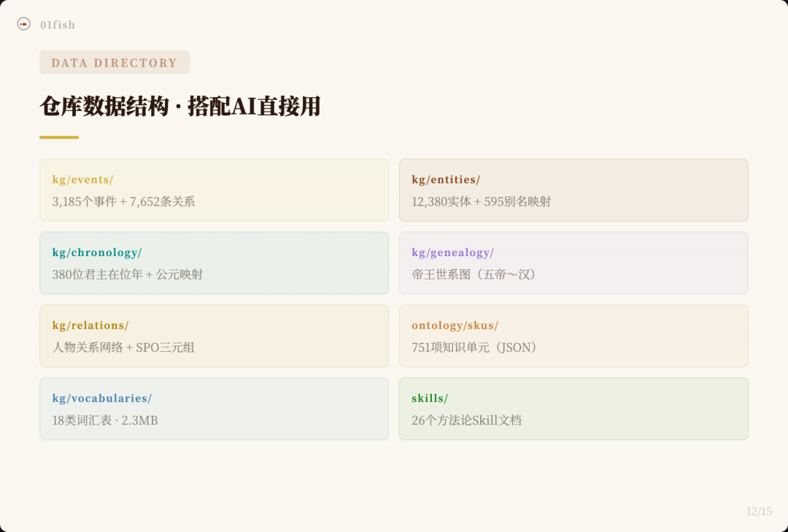Open the kg/events/ folder heading
Image resolution: width=788 pixels, height=532 pixels.
(x=82, y=180)
